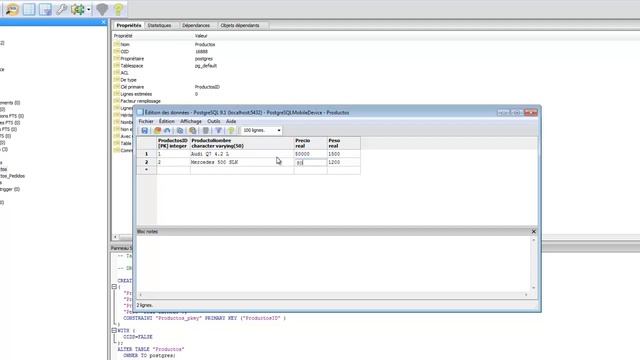
Task: Open the Aide menu
Action: pyautogui.click(x=231, y=121)
